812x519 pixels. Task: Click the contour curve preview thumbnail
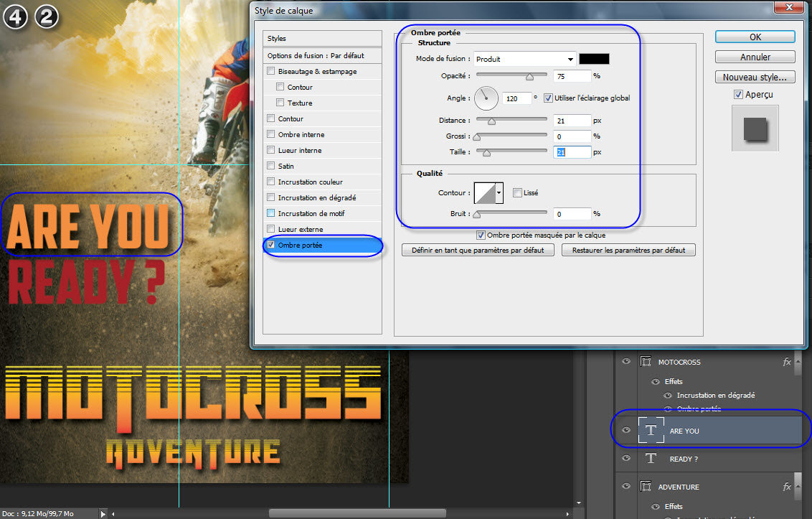(485, 192)
